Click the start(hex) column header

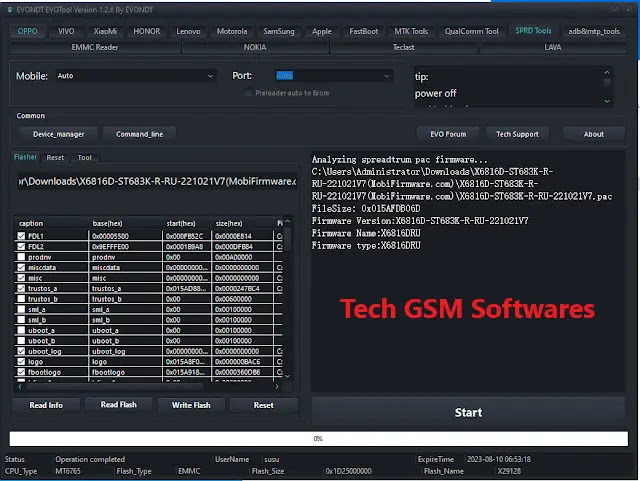click(x=187, y=223)
